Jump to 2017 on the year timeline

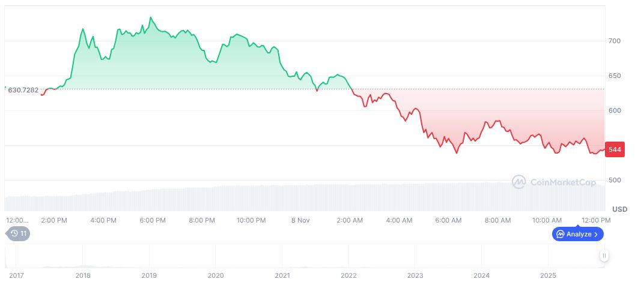click(16, 275)
